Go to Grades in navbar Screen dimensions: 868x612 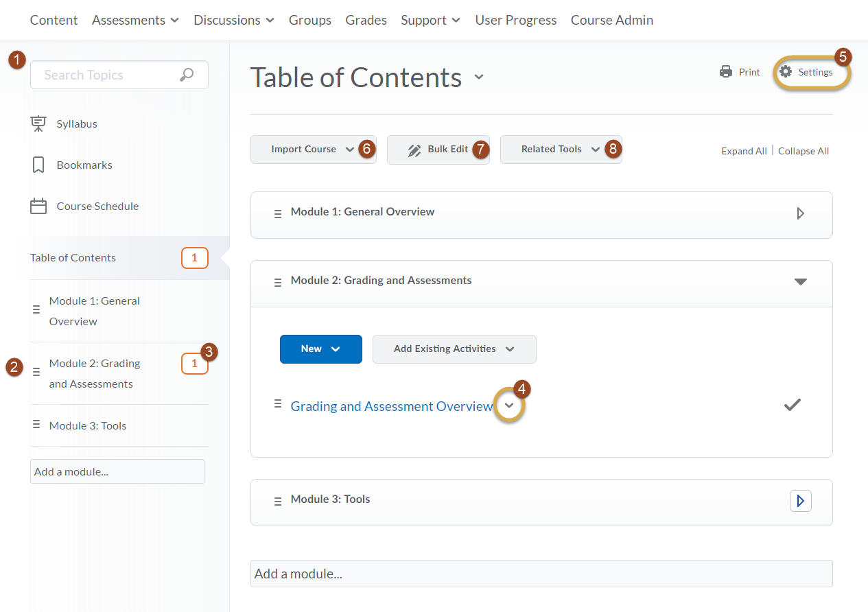(366, 20)
